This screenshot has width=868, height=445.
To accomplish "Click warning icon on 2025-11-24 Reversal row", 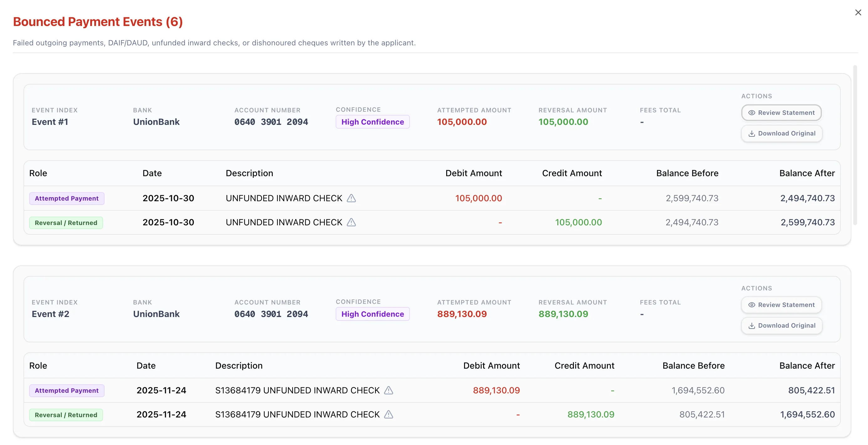I will pyautogui.click(x=389, y=414).
